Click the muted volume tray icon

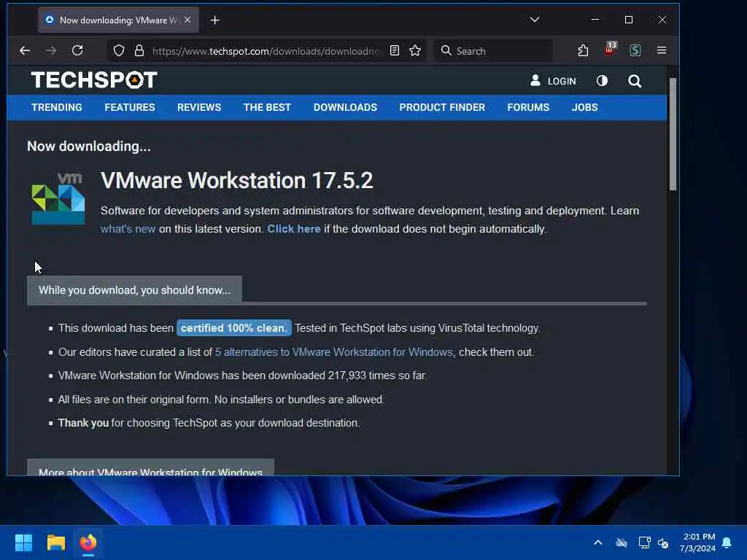tap(663, 542)
